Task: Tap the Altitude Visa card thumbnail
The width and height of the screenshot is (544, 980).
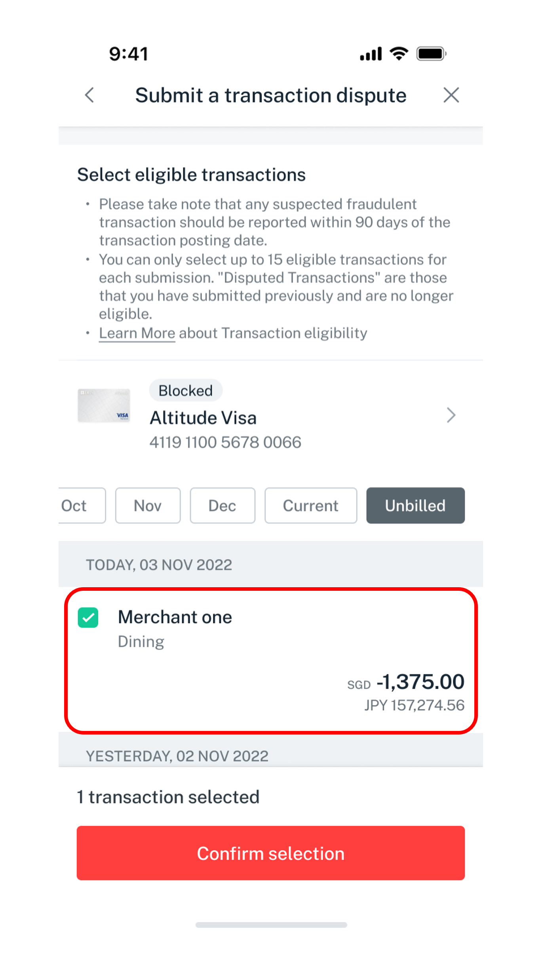Action: tap(104, 405)
